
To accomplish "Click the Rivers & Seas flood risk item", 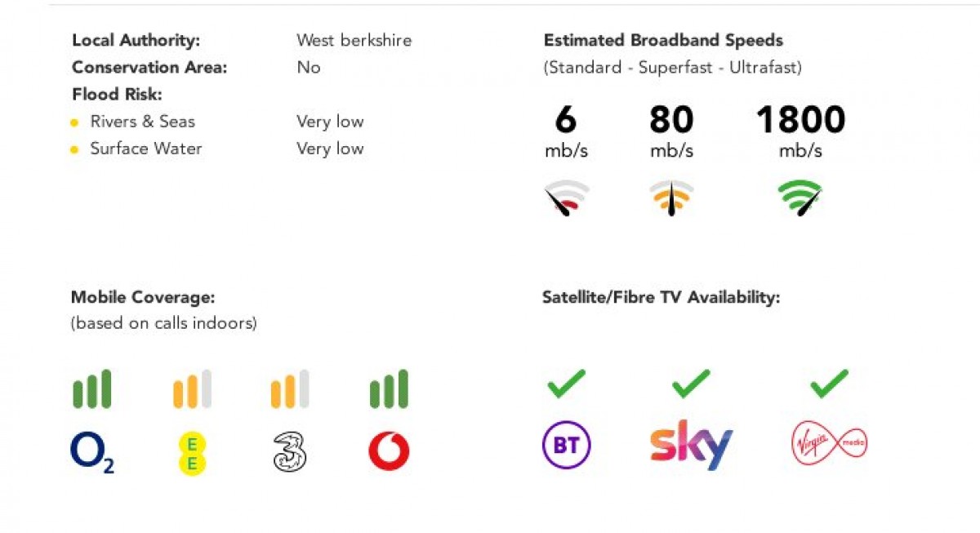I will [143, 122].
